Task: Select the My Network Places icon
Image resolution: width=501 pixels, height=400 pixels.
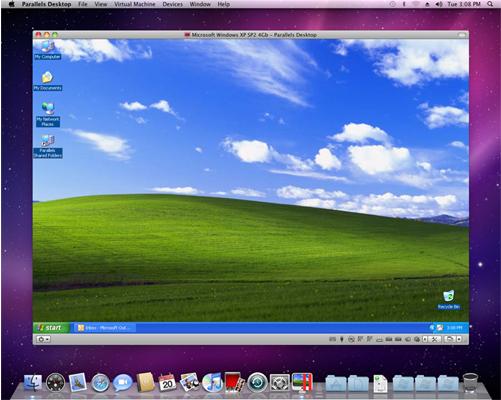Action: (x=48, y=114)
